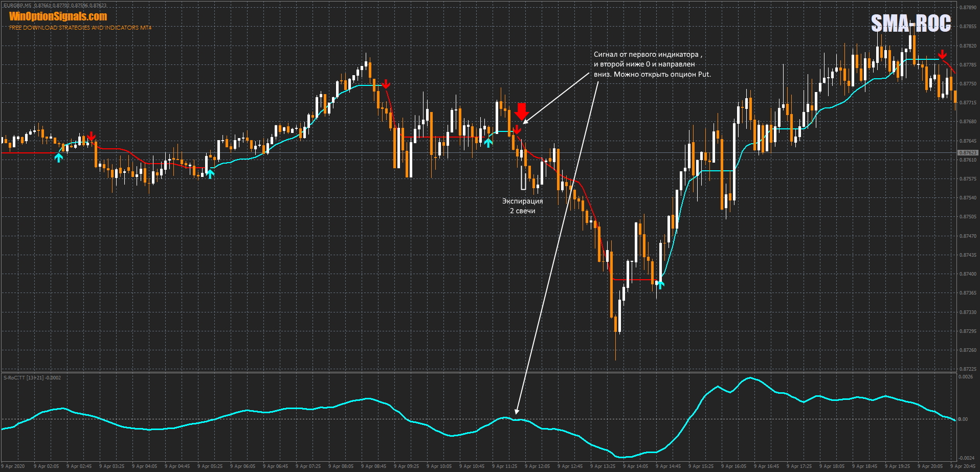Click the Free Download Strategies text
This screenshot has height=472, width=980.
tap(80, 28)
